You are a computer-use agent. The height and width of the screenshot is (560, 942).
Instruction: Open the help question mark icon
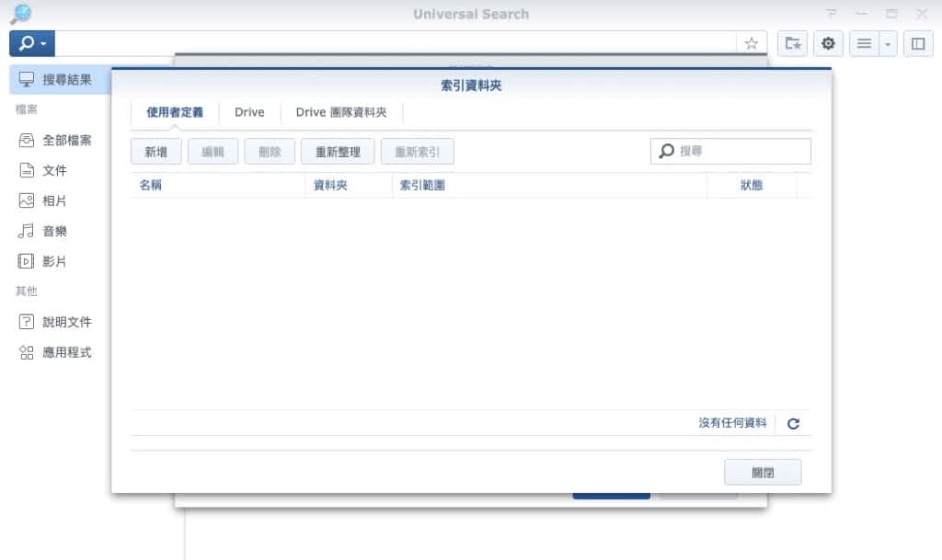[x=832, y=14]
